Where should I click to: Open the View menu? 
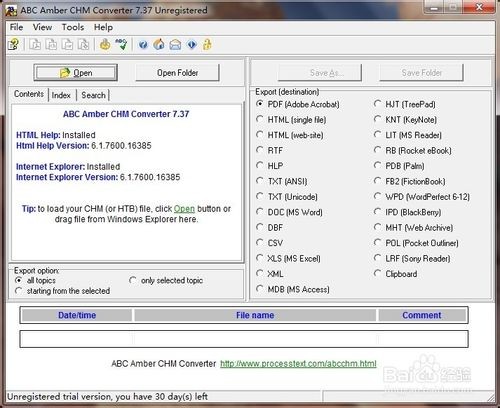pos(42,27)
